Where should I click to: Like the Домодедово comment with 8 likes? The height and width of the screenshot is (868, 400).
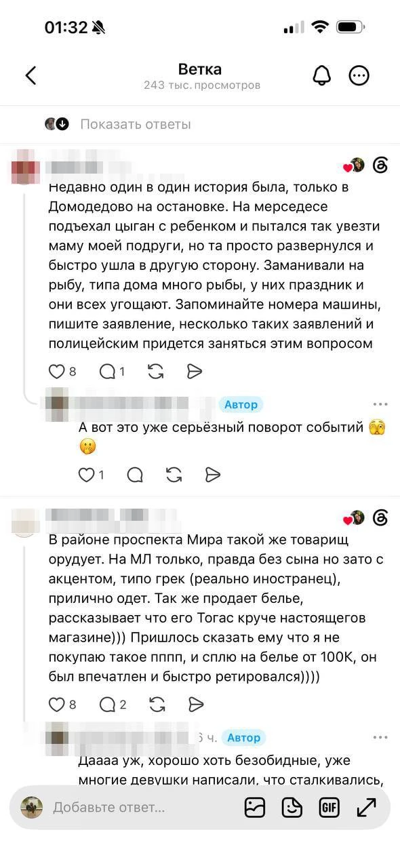point(56,371)
